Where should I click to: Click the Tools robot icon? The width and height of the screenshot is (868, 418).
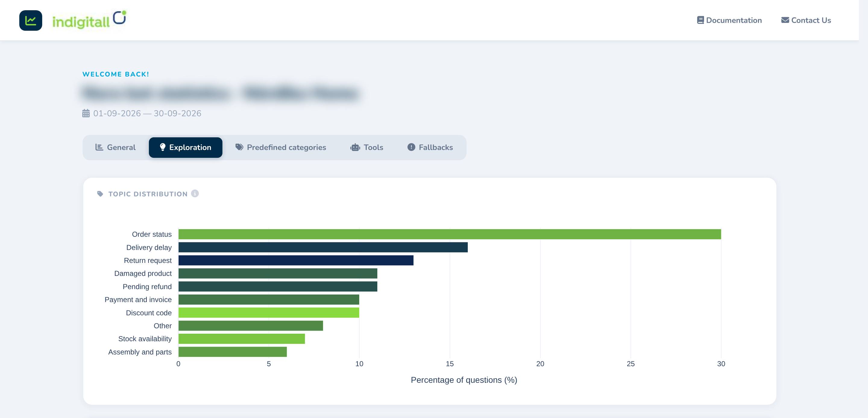[x=355, y=147]
